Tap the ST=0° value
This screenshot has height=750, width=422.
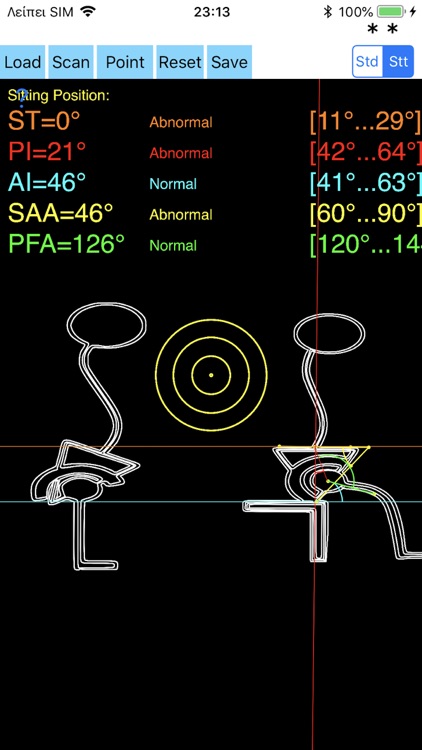pyautogui.click(x=44, y=121)
